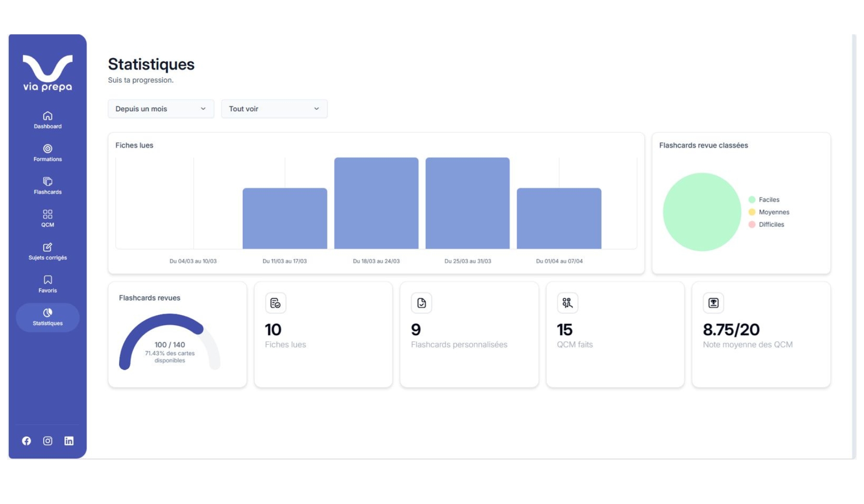Open the Facebook link icon
This screenshot has width=864, height=504.
coord(26,441)
